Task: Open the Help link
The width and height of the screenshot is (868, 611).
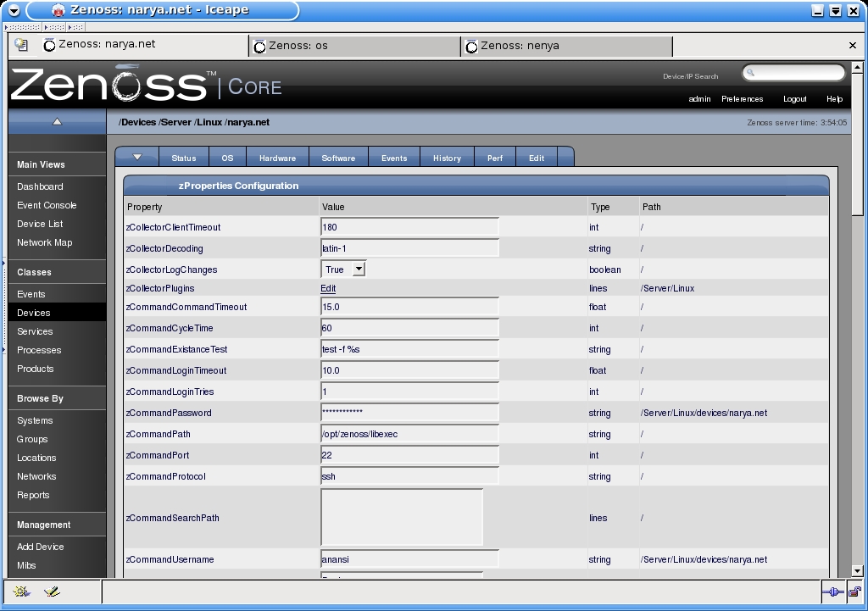Action: (x=834, y=99)
